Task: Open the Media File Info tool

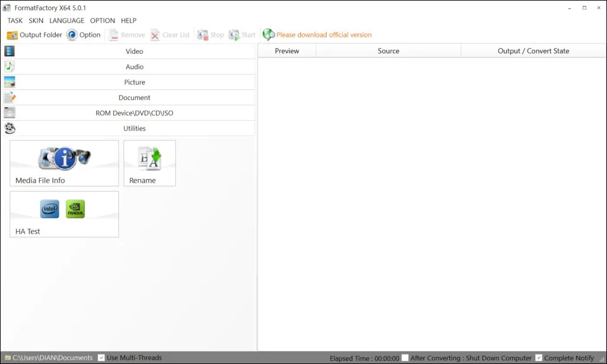Action: pyautogui.click(x=64, y=163)
